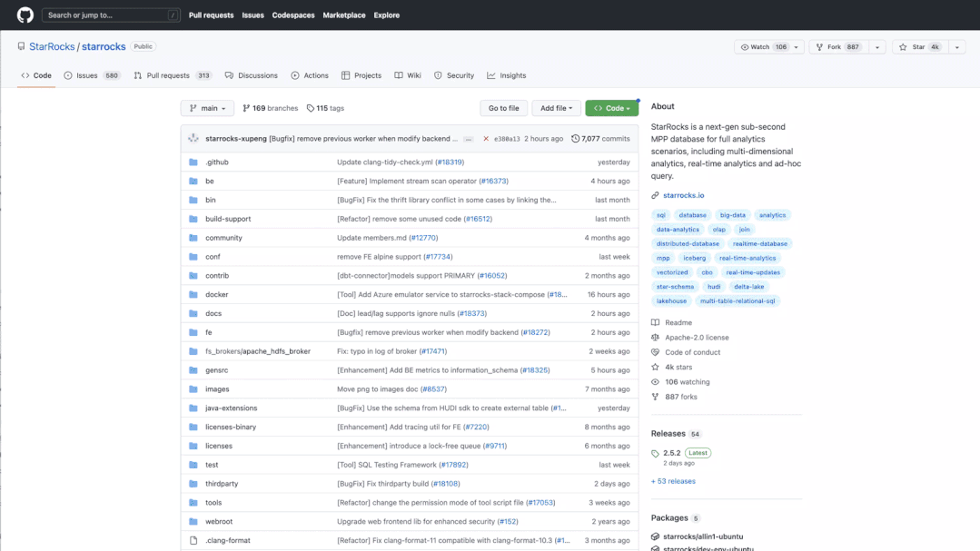Screen dimensions: 980x551
Task: Fork the repository with Fork button
Action: (838, 47)
